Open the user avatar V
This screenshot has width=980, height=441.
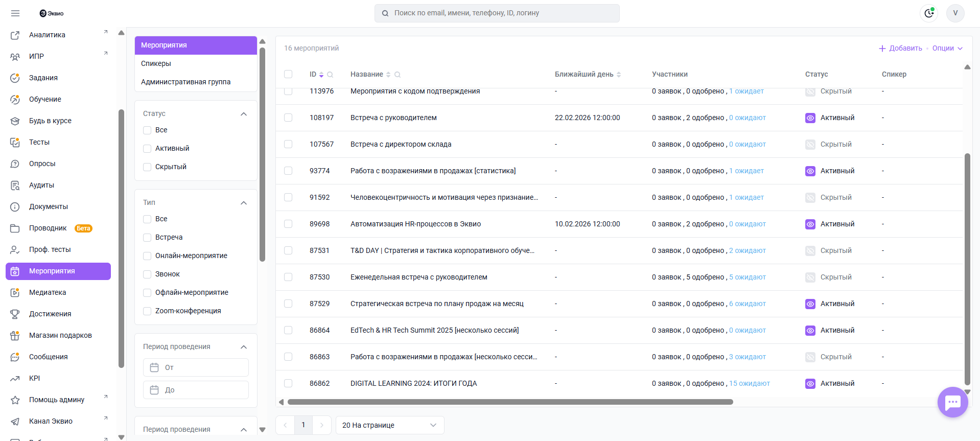coord(955,13)
